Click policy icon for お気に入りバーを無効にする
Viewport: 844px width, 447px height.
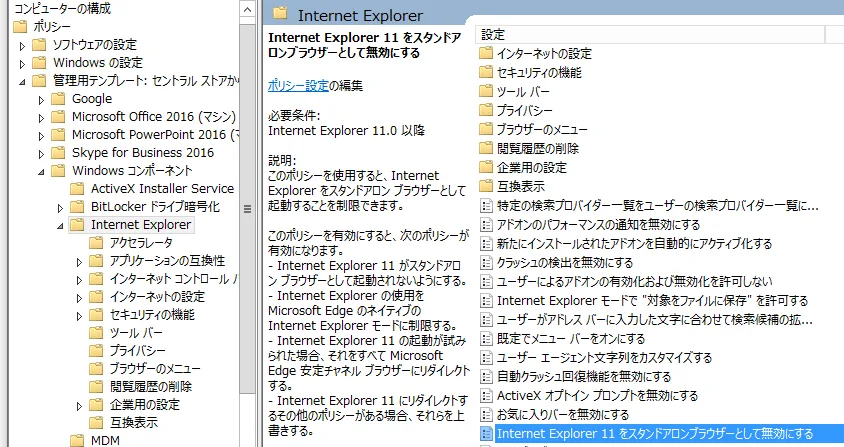tap(487, 414)
